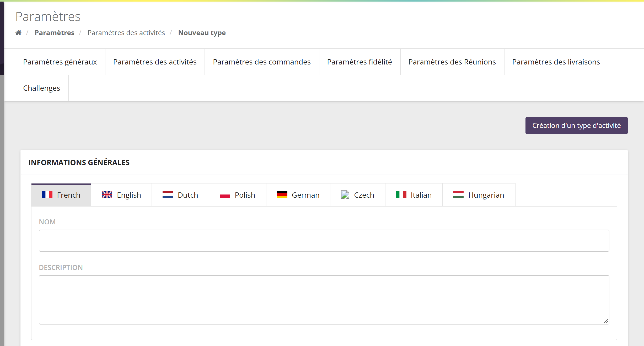Click the Netherlands flag icon
644x346 pixels.
point(168,194)
